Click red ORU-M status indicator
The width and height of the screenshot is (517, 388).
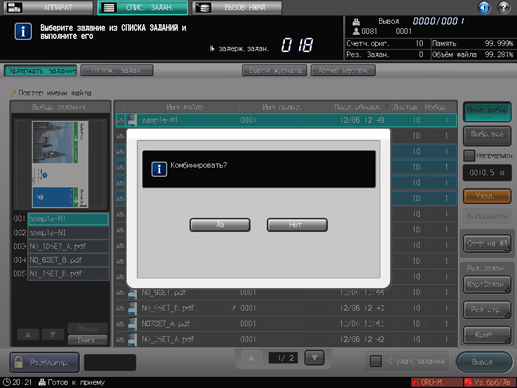pyautogui.click(x=436, y=382)
